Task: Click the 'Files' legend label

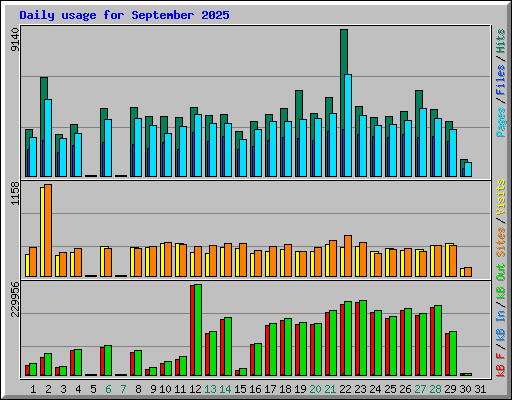Action: coord(501,80)
